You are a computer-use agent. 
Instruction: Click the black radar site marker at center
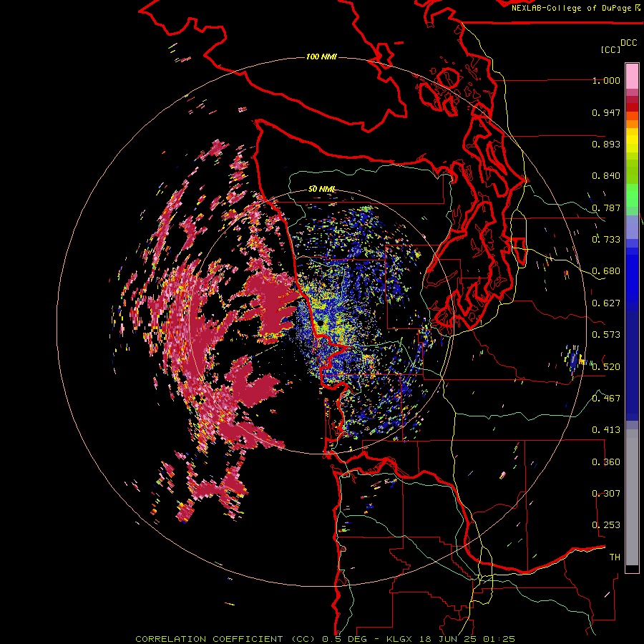(320, 323)
